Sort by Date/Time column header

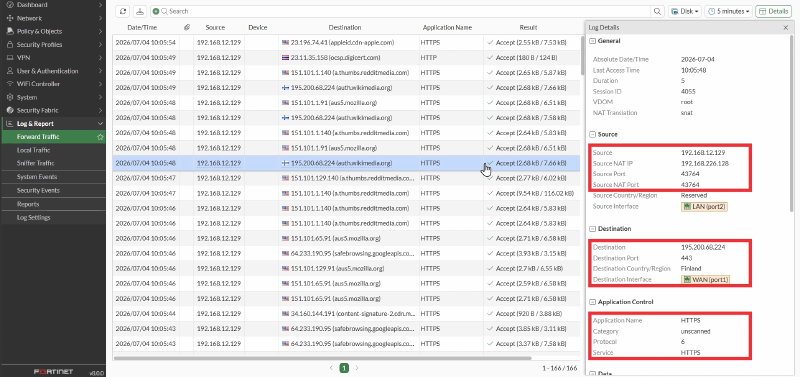(142, 28)
